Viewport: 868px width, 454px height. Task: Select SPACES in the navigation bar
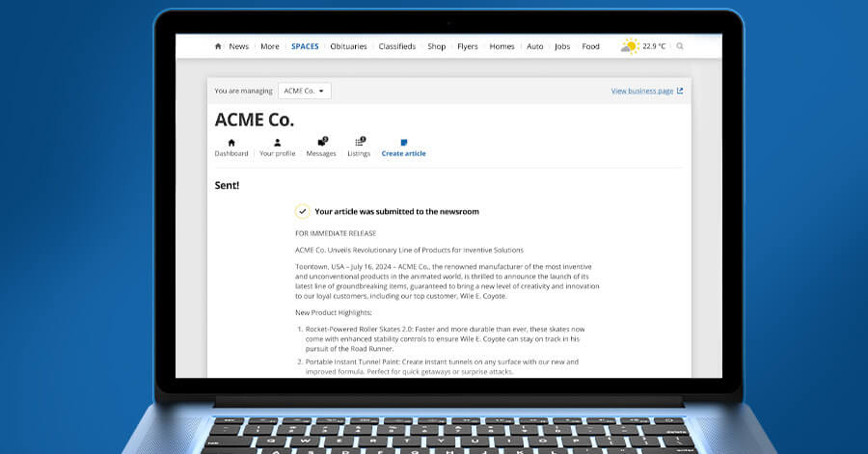pos(305,46)
